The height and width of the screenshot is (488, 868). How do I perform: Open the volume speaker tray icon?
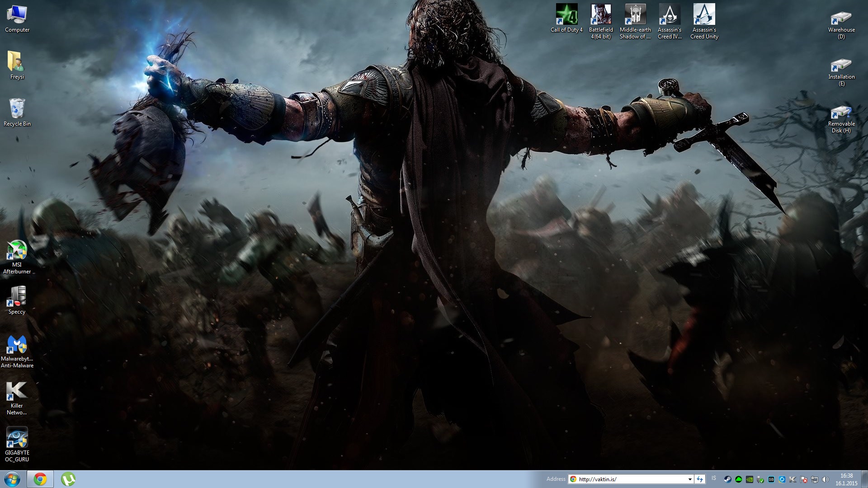[825, 479]
